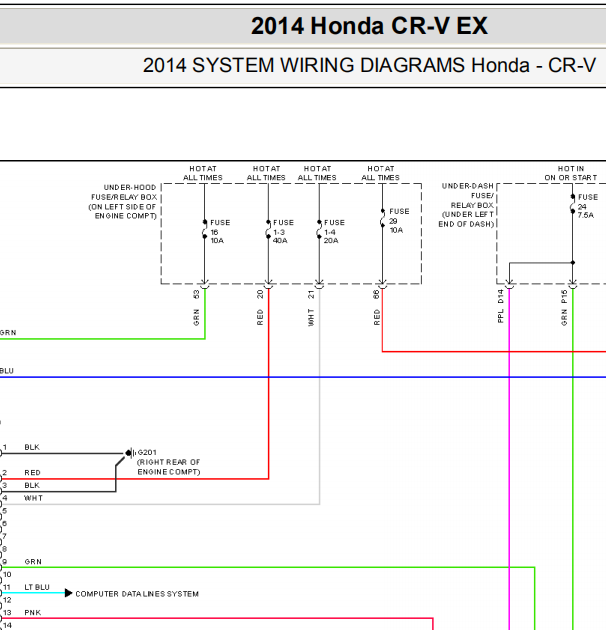The width and height of the screenshot is (606, 630).
Task: Select the "UNDER-DASH FUSE/RELAY BOX" label
Action: point(467,205)
